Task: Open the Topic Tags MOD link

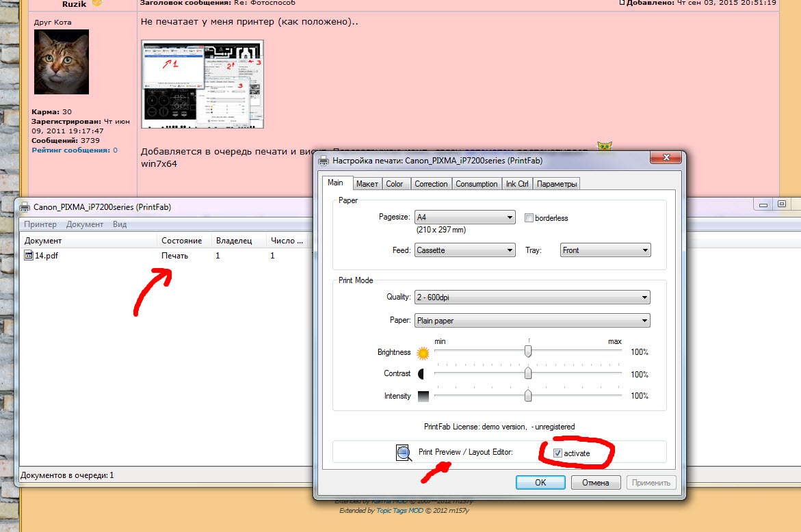Action: click(399, 511)
